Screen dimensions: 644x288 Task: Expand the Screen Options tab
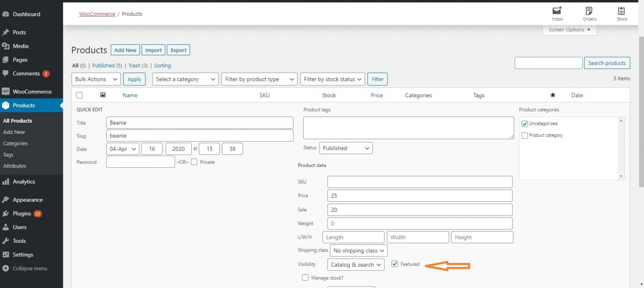click(569, 30)
